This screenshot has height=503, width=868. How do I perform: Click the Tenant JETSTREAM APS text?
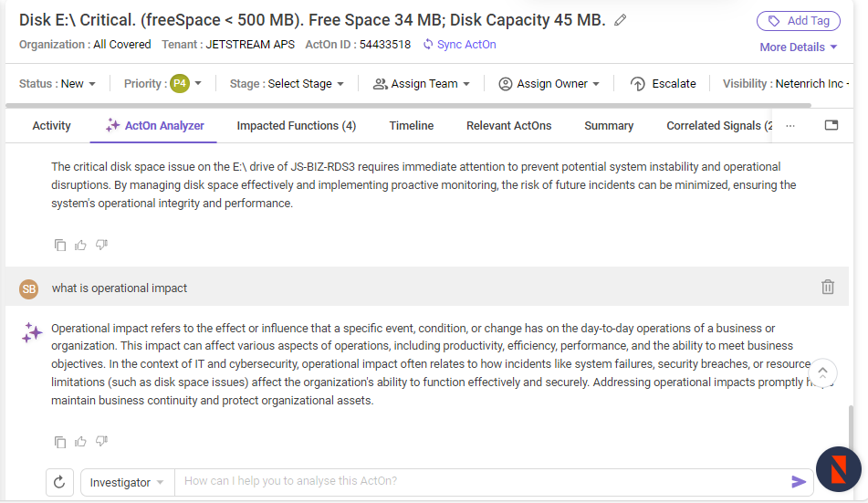(x=228, y=45)
